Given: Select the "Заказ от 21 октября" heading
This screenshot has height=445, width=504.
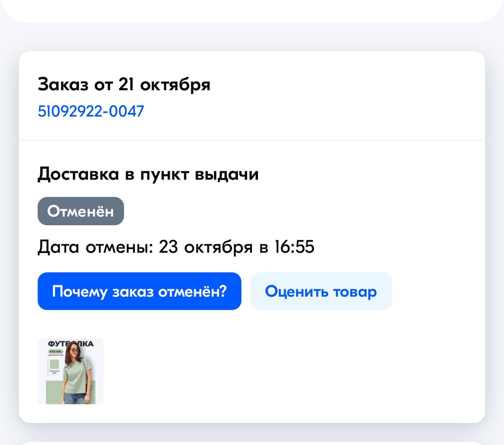Looking at the screenshot, I should tap(124, 84).
